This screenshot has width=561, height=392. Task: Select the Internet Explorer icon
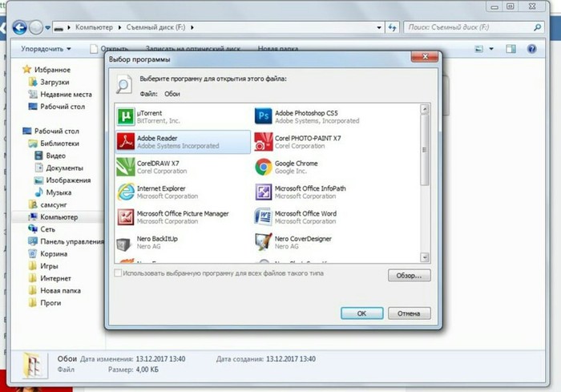pyautogui.click(x=125, y=192)
